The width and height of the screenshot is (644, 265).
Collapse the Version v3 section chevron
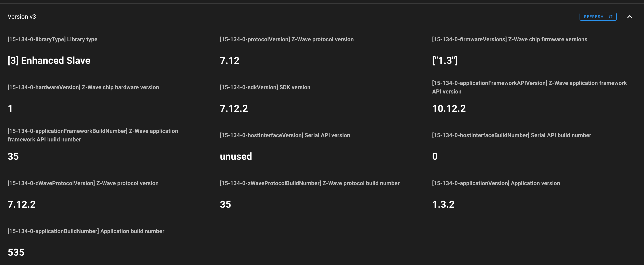coord(629,16)
